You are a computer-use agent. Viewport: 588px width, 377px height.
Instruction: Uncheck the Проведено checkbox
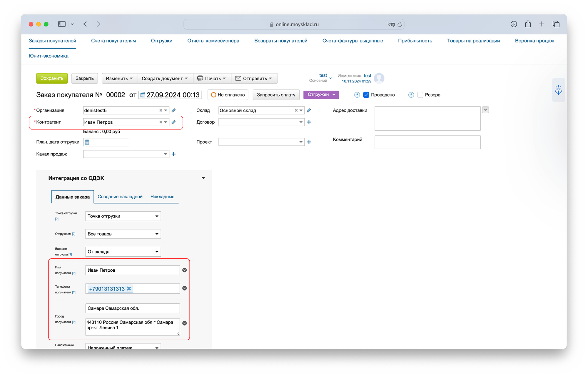point(366,95)
